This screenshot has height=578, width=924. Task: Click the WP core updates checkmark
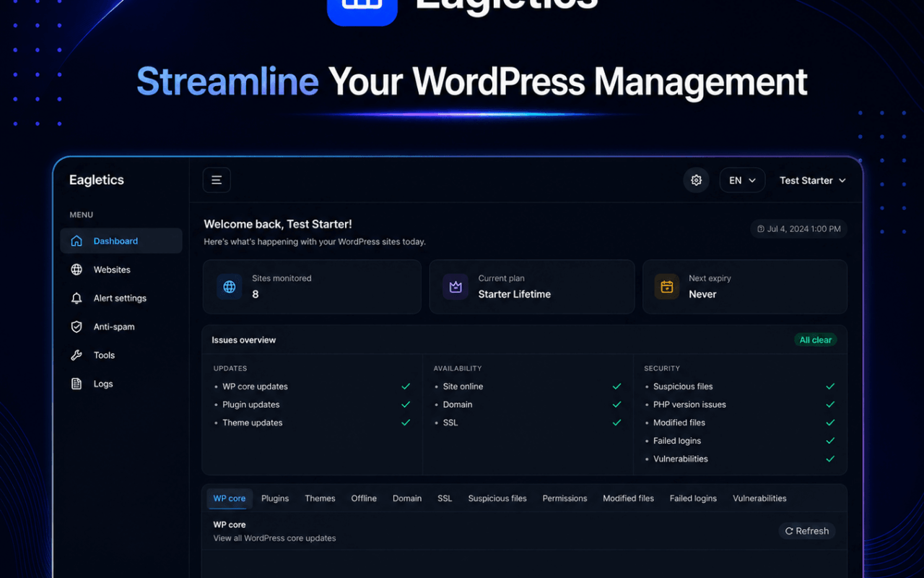pos(406,387)
